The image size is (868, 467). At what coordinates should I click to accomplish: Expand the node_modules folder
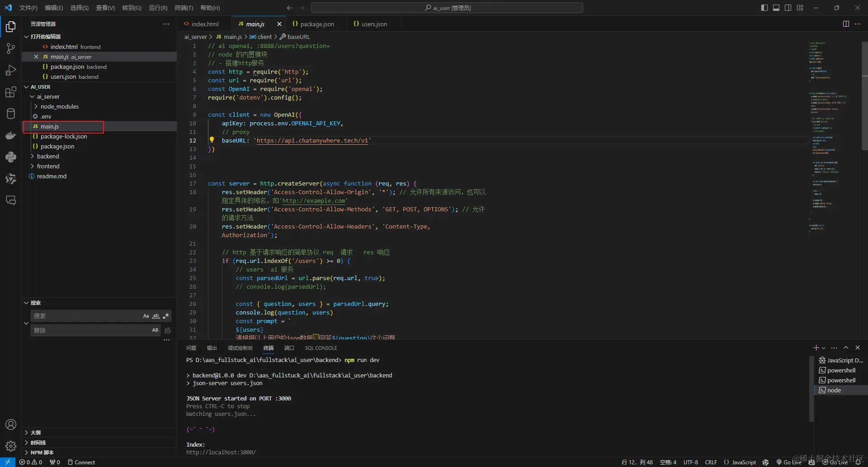pos(36,106)
